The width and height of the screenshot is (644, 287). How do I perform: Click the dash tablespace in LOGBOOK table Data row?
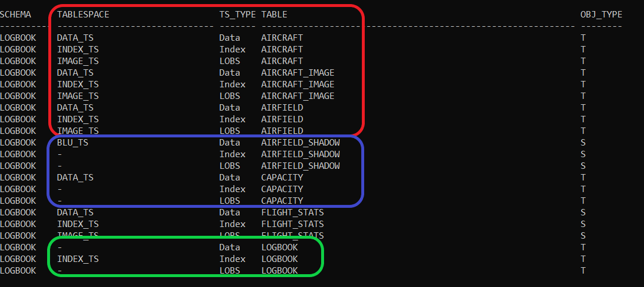[59, 247]
